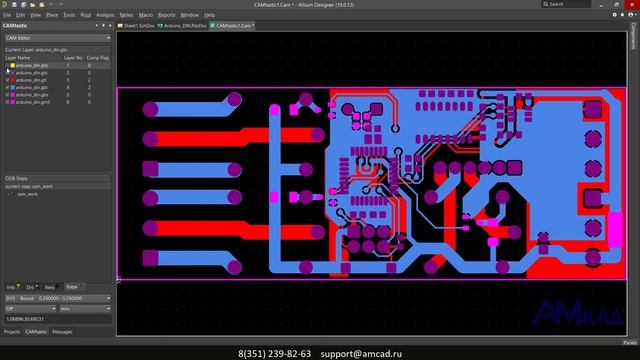Open the CAM Editor dropdown
Viewport: 640px width, 360px height.
click(58, 38)
